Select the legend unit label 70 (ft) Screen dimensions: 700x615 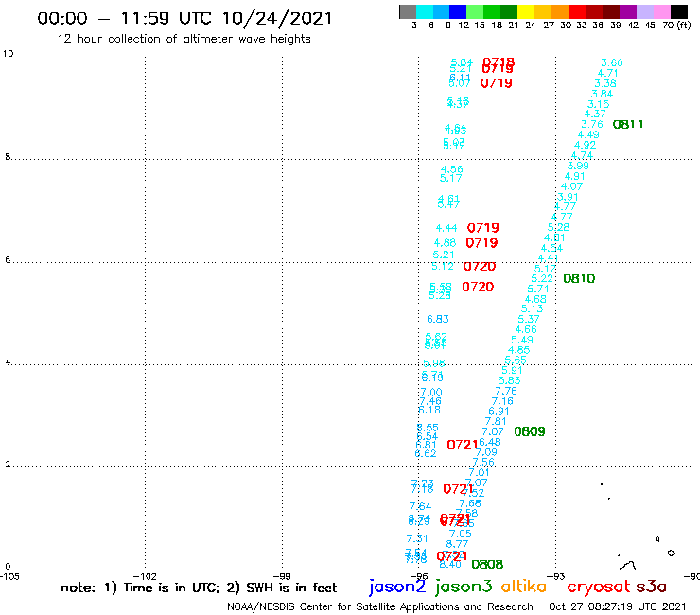click(x=676, y=26)
